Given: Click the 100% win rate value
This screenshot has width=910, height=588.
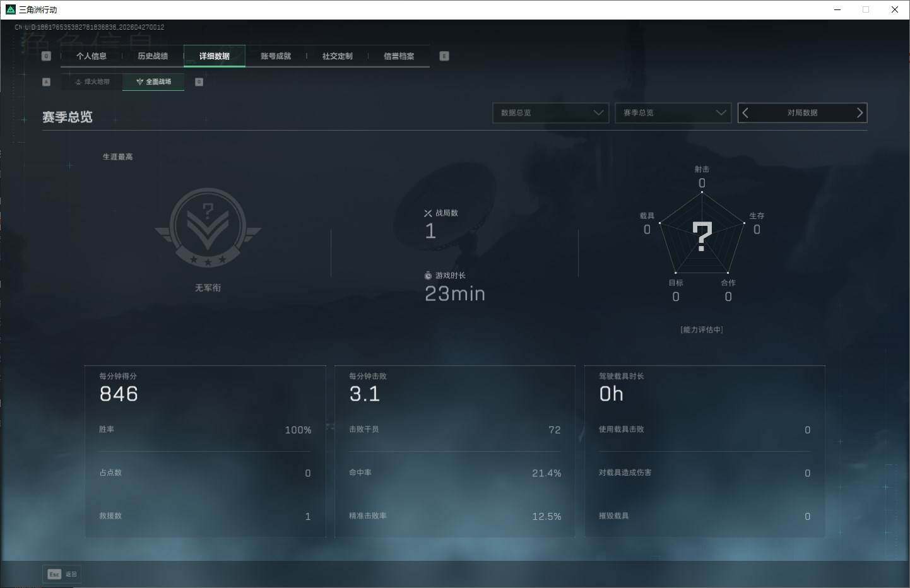Looking at the screenshot, I should point(298,430).
